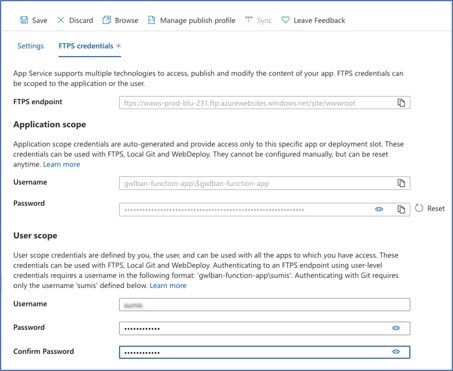Click the user scope Username field
This screenshot has width=453, height=371.
265,305
